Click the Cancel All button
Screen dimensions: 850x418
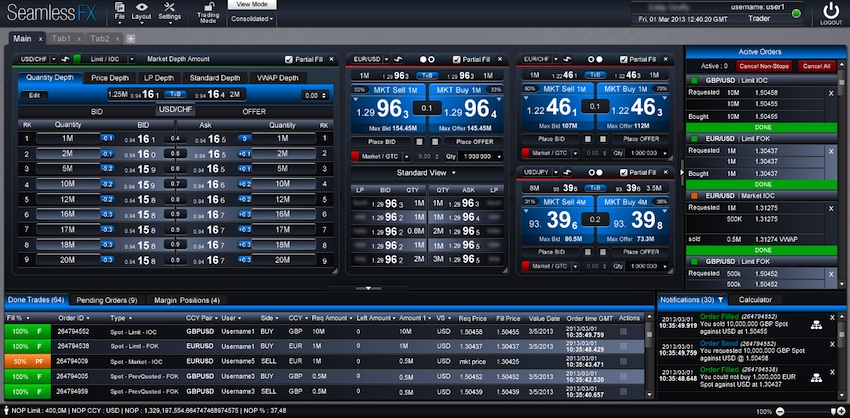click(816, 66)
